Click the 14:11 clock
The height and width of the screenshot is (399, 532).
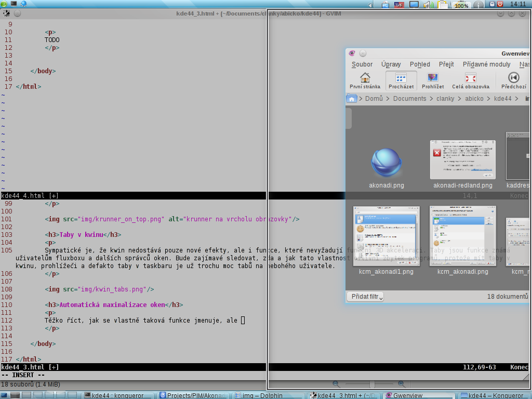(x=518, y=4)
